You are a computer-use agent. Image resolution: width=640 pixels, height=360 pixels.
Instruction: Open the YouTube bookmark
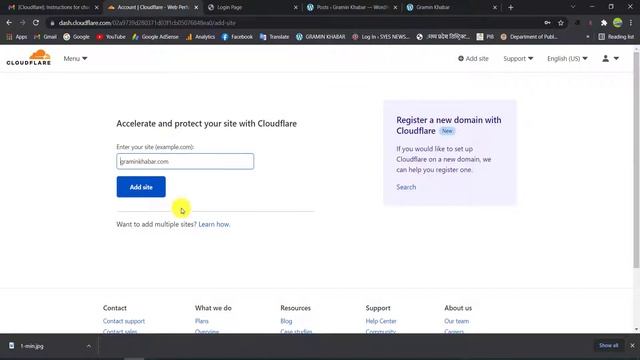(111, 37)
